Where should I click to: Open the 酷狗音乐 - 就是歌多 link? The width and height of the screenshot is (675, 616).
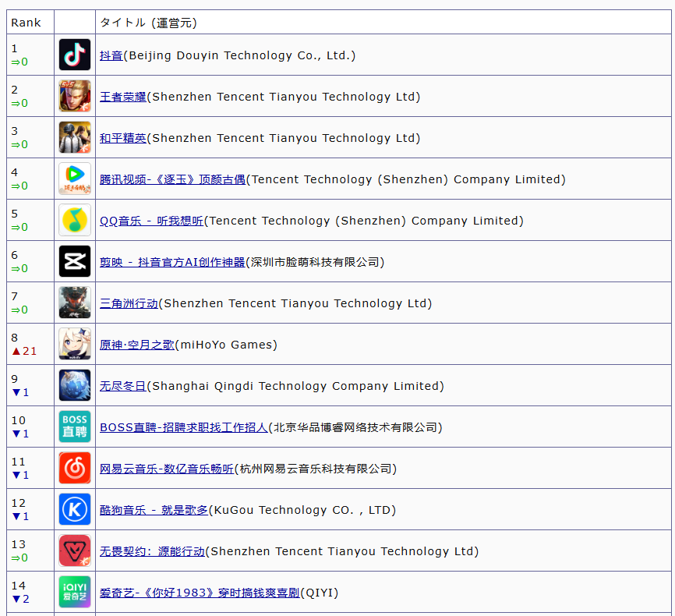coord(154,511)
